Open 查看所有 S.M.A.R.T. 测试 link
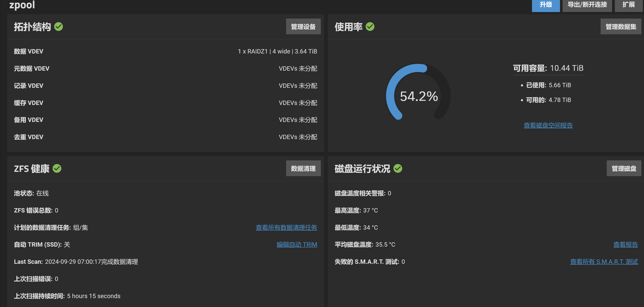 [x=604, y=262]
